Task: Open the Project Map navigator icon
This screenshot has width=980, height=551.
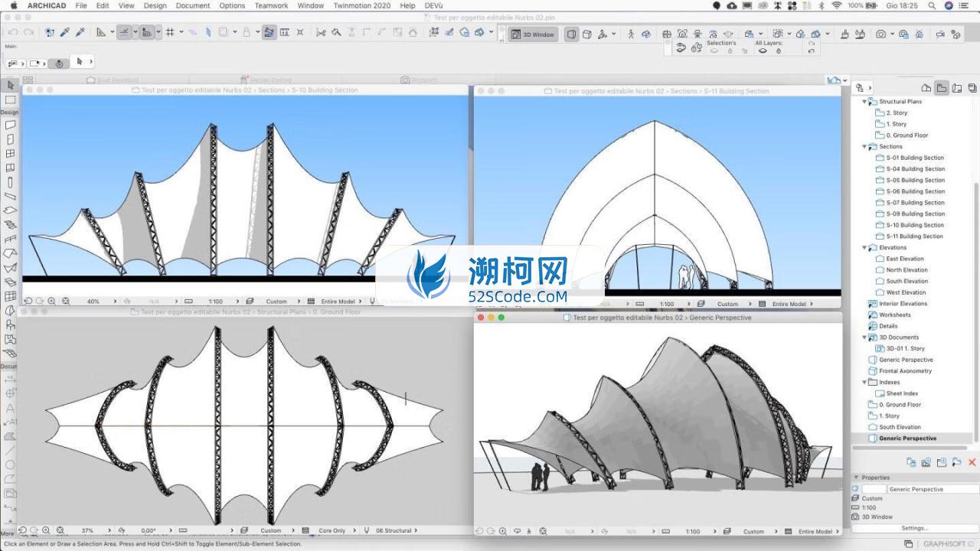Action: [x=926, y=88]
